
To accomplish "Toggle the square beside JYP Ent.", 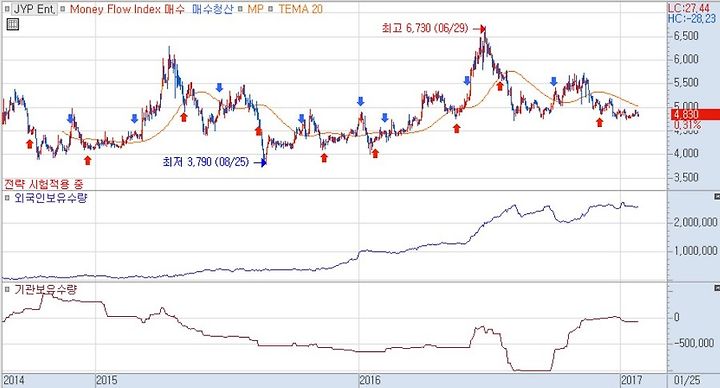I will click(6, 9).
